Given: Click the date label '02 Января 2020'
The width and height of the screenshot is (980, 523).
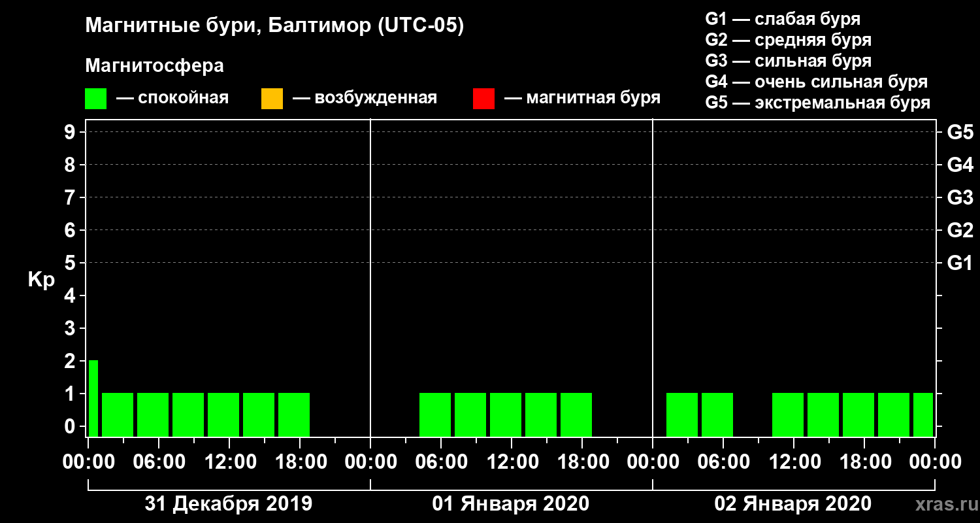Looking at the screenshot, I should tap(793, 504).
